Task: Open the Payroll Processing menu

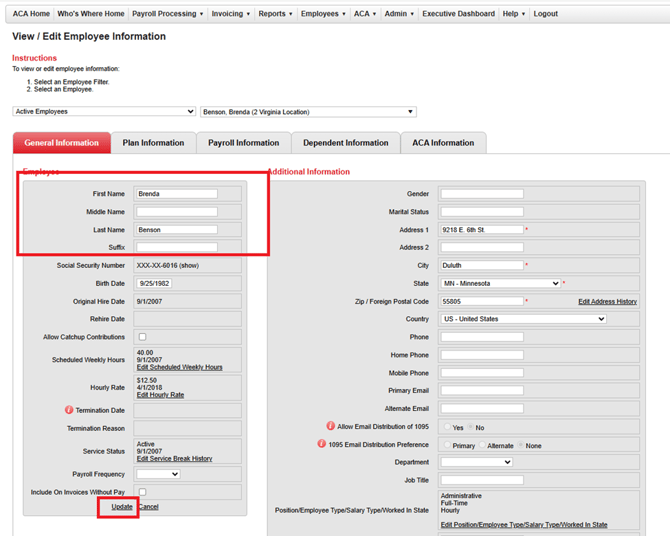Action: (167, 14)
